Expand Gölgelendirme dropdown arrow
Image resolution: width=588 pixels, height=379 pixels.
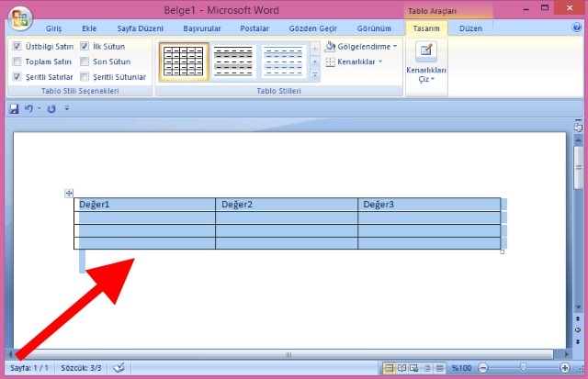[x=395, y=47]
